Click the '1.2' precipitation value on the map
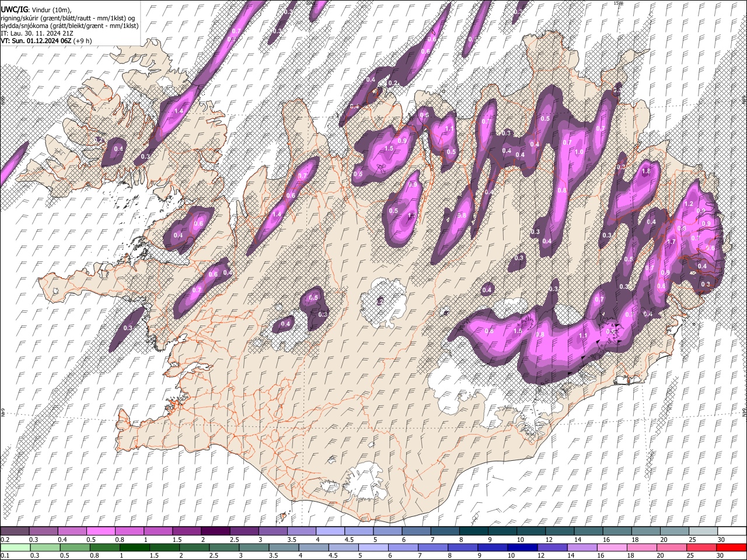 point(688,204)
